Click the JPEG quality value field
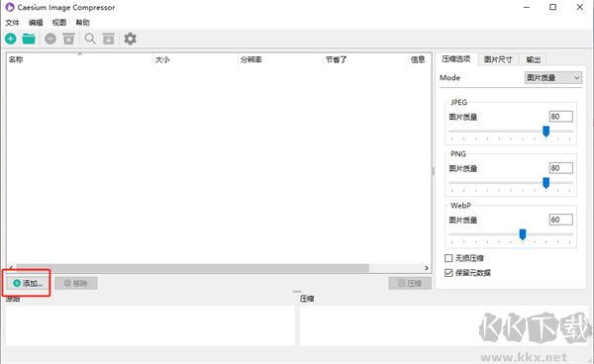 click(x=561, y=117)
